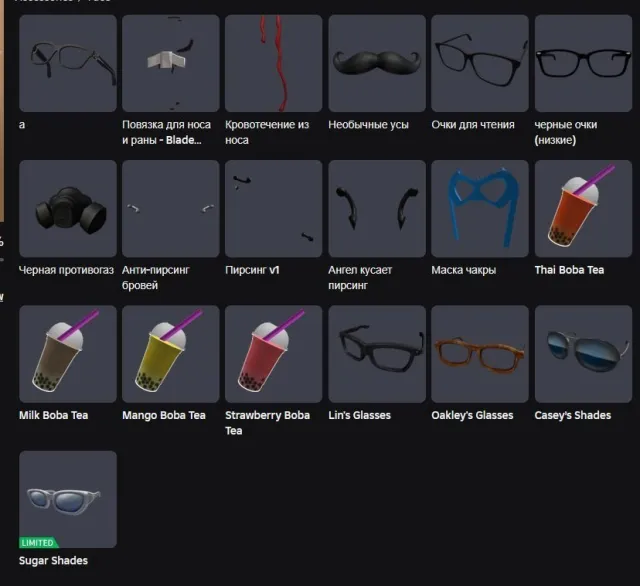Pick the pink Strawberry Boba Tea thumbnail
The height and width of the screenshot is (586, 640).
click(x=273, y=354)
